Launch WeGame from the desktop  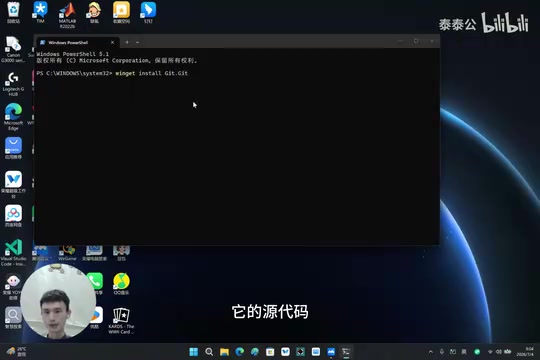click(x=67, y=253)
